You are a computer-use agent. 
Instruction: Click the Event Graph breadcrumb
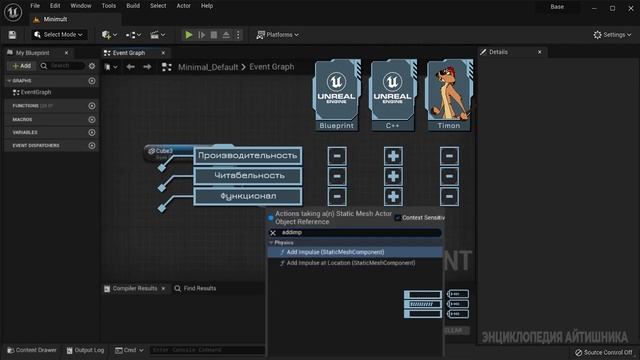coord(271,67)
